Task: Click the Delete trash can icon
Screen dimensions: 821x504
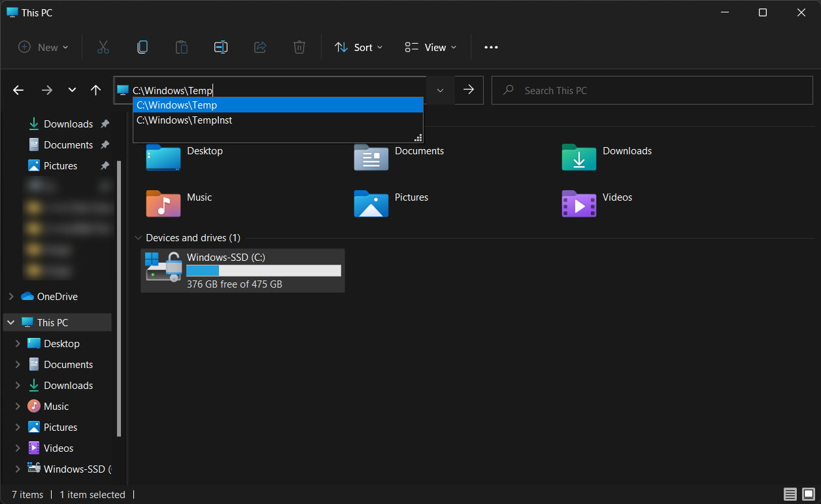Action: click(299, 47)
